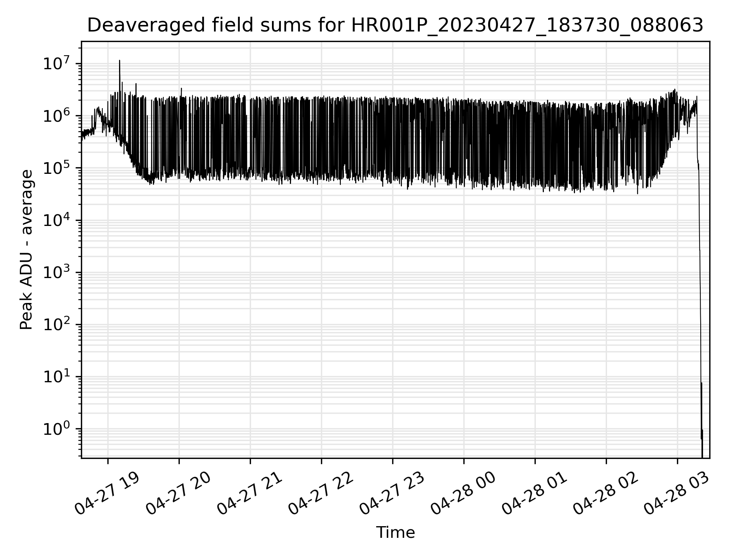Click the y-tick label 10^4

tap(57, 220)
